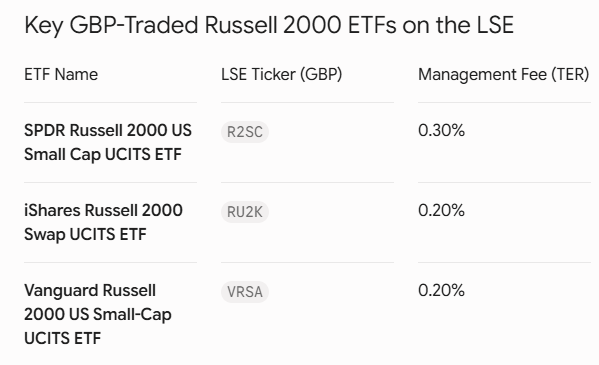Click the word iShares in the second row
Viewport: 599px width, 365px height.
(52, 211)
